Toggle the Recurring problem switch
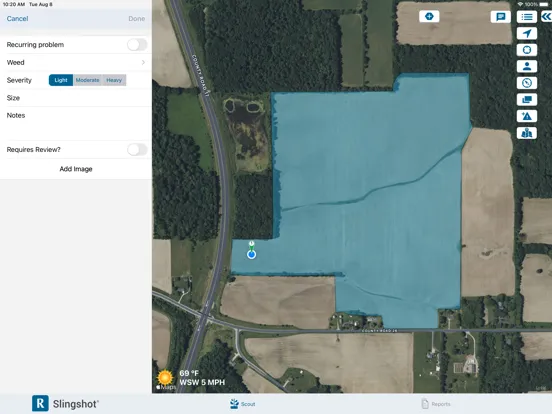The height and width of the screenshot is (414, 552). (137, 45)
